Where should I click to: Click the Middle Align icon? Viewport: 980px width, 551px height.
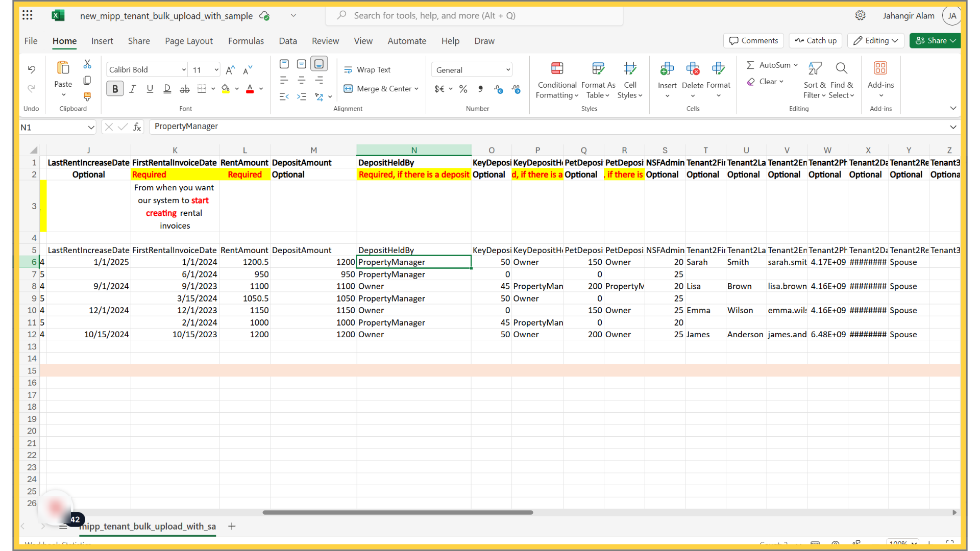click(302, 64)
